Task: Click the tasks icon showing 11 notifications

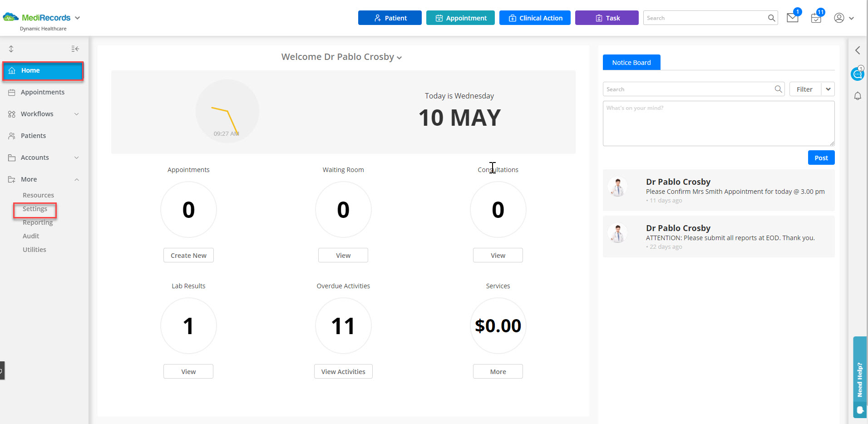Action: [x=816, y=19]
